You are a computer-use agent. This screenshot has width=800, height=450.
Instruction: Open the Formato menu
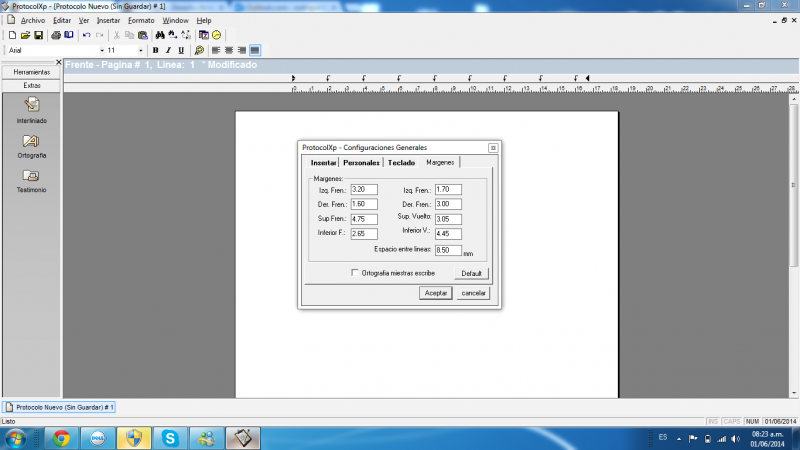(x=141, y=20)
